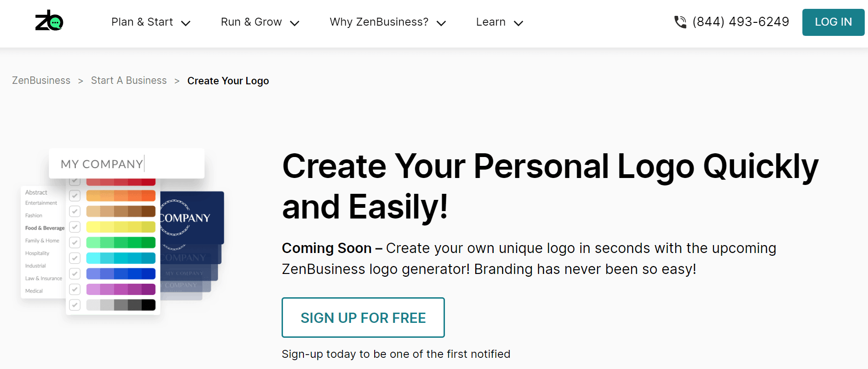The height and width of the screenshot is (369, 868).
Task: Toggle the checkbox beside the green palette
Action: pyautogui.click(x=75, y=242)
